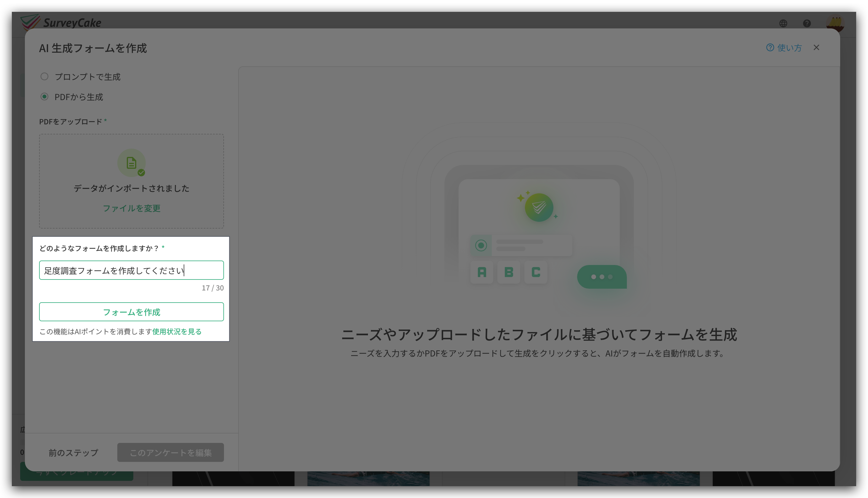868x498 pixels.
Task: Click the ニーズを入力するかPDF description text
Action: tap(537, 353)
